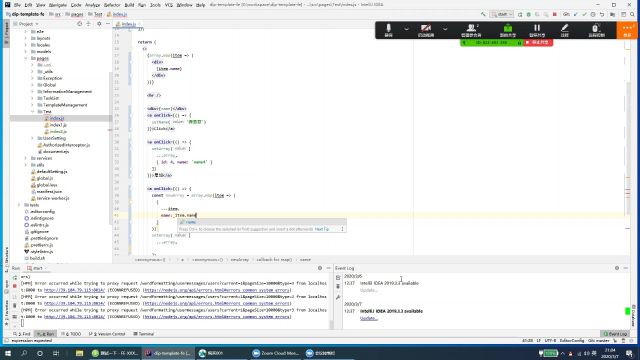Switch to the Terminal tool window tab

pos(144,334)
